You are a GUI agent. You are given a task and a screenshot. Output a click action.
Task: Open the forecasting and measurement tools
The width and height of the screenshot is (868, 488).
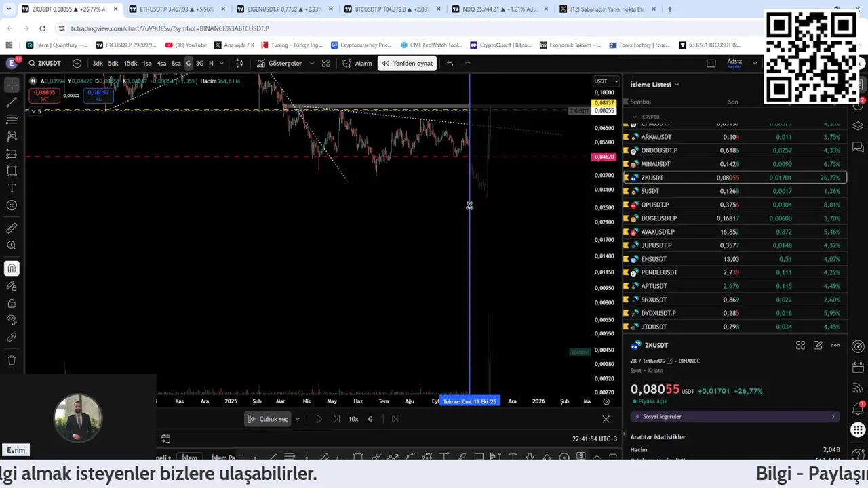[x=12, y=154]
